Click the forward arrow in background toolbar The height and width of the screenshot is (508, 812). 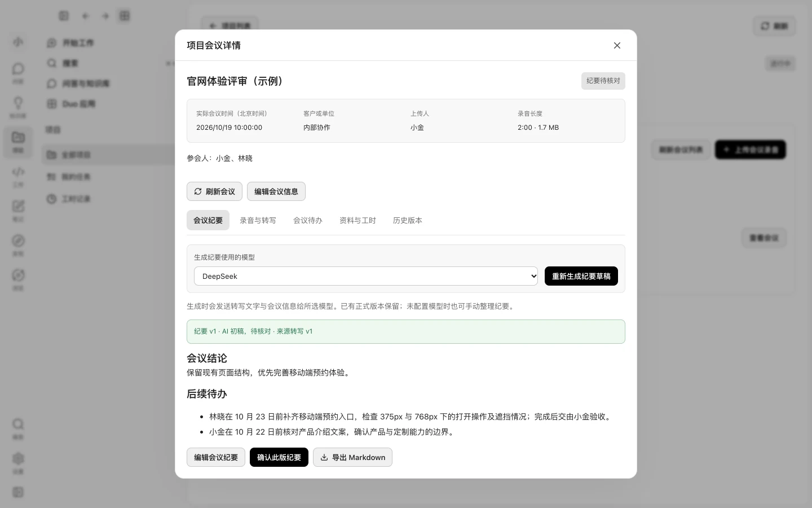tap(105, 16)
